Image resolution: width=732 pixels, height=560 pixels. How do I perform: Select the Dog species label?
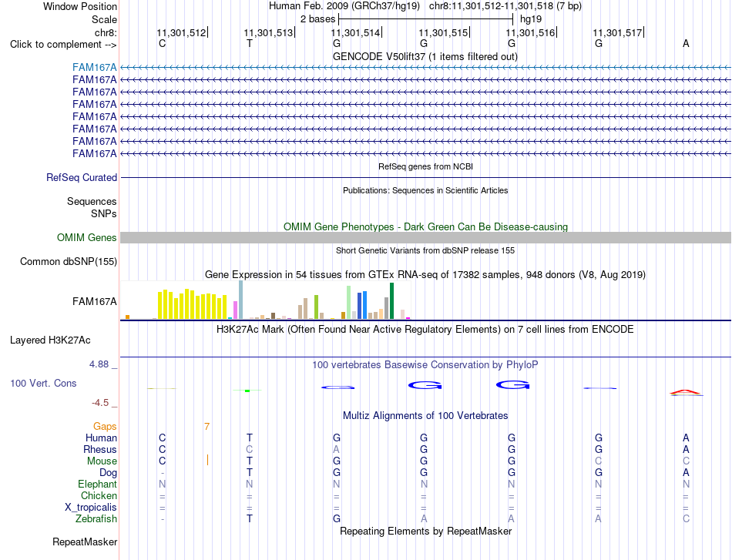point(109,473)
